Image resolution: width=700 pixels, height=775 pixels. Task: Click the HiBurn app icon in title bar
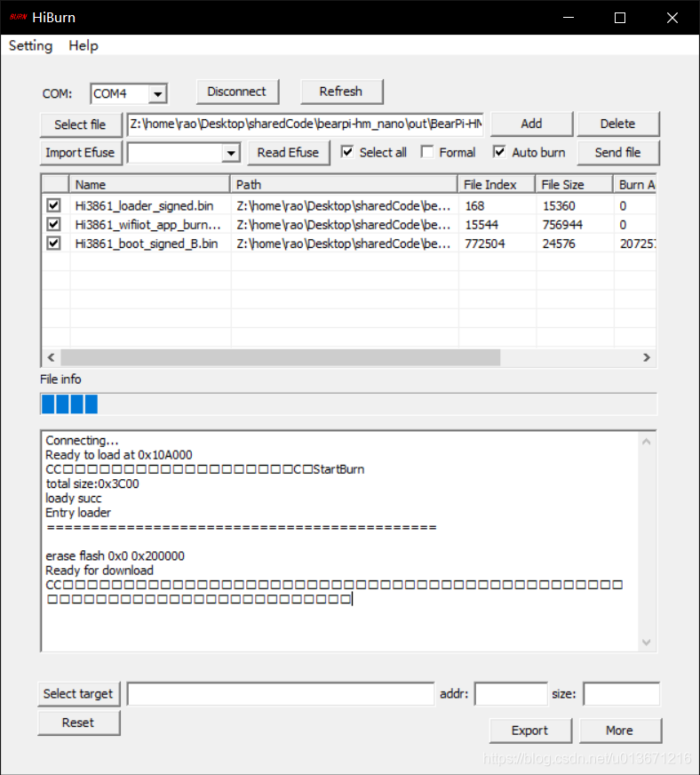coord(17,18)
